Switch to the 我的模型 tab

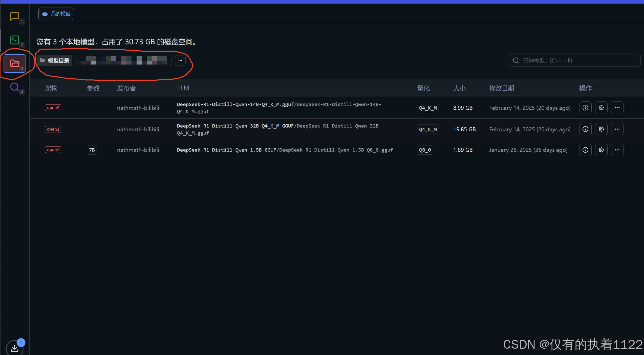click(56, 14)
